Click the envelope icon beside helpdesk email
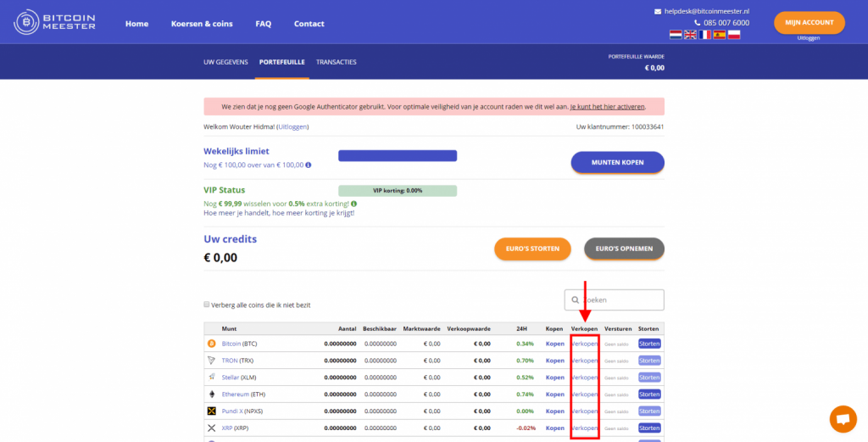This screenshot has width=868, height=442. point(658,12)
